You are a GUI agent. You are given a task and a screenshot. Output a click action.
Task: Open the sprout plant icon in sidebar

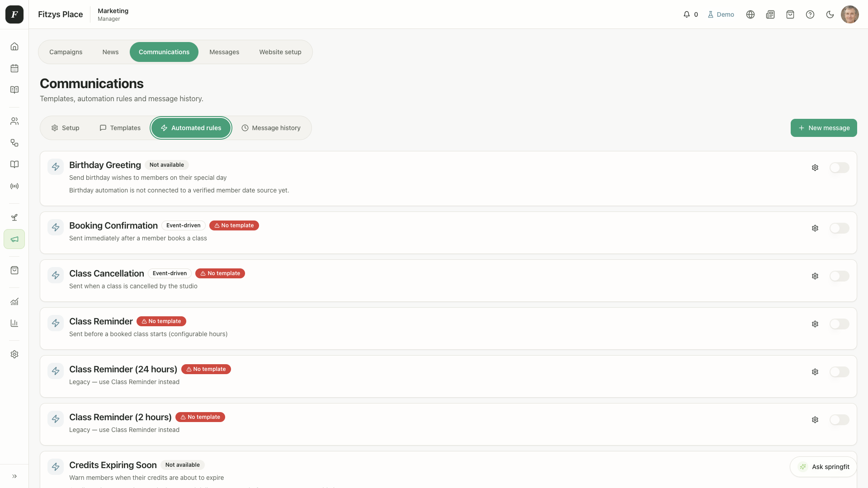[14, 217]
